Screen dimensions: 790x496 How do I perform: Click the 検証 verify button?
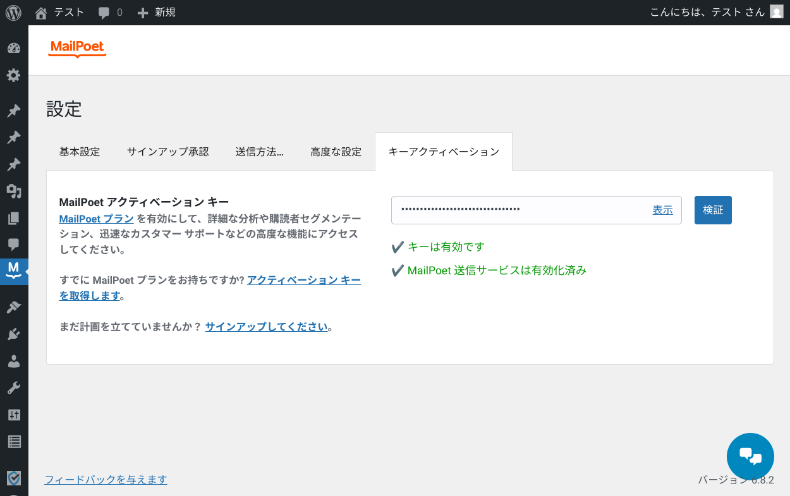[x=713, y=210]
